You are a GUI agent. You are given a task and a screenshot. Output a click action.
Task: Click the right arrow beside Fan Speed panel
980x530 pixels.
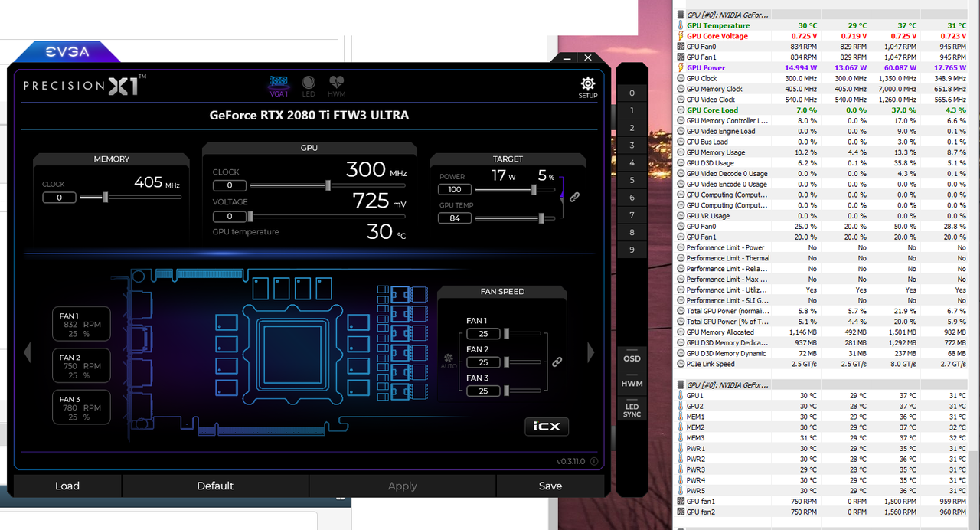point(590,352)
